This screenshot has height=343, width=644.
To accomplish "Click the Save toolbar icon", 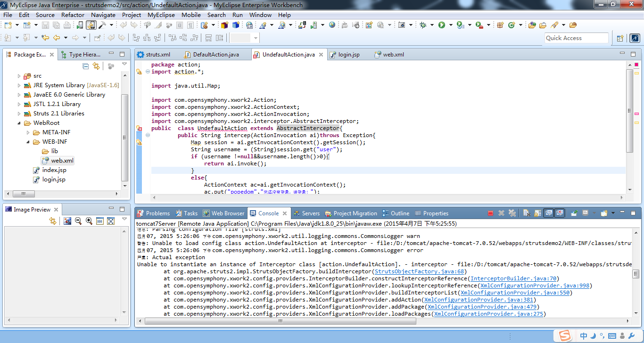I will (x=45, y=25).
